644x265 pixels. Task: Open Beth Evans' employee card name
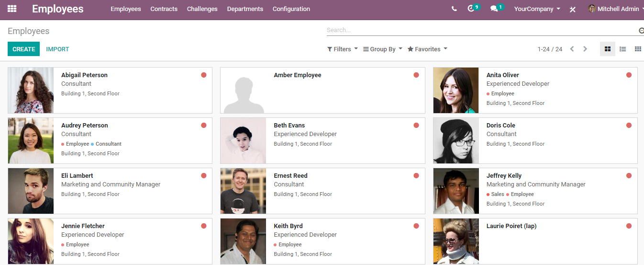pos(289,125)
